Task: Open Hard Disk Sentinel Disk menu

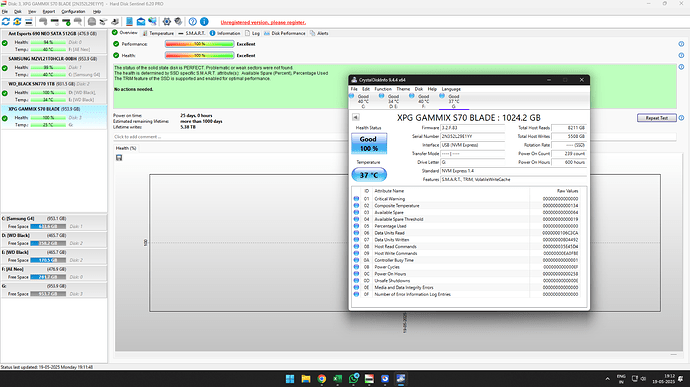Action: click(18, 11)
